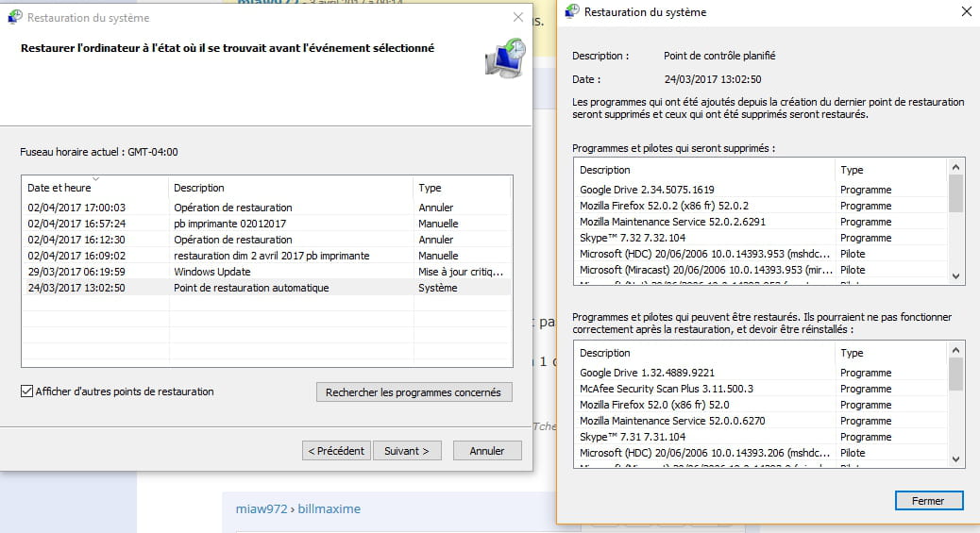Image resolution: width=980 pixels, height=533 pixels.
Task: Click Description header of programs to be restored
Action: point(704,353)
